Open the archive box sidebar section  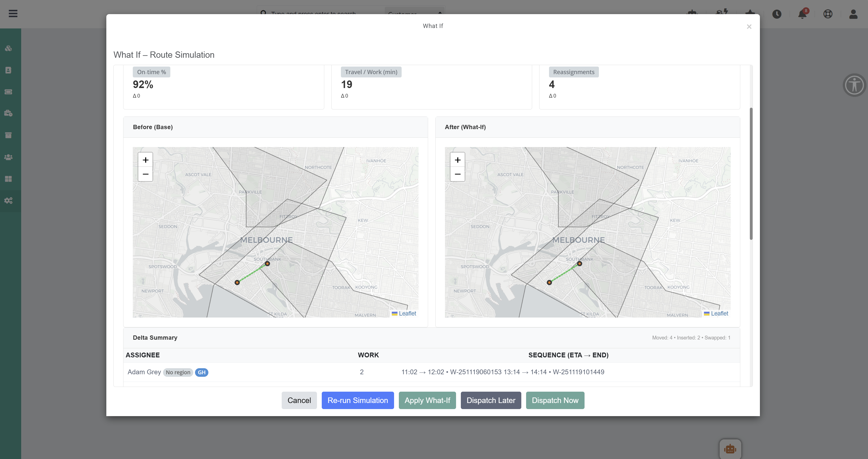tap(8, 135)
